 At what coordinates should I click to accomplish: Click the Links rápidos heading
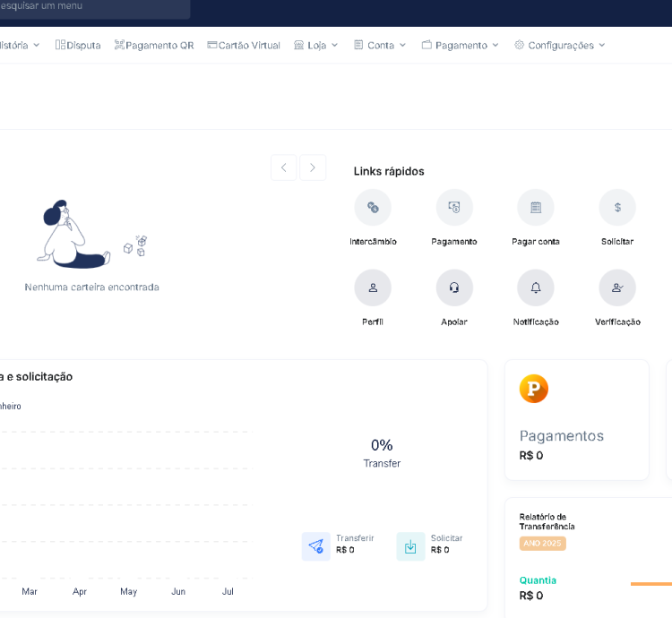click(389, 171)
